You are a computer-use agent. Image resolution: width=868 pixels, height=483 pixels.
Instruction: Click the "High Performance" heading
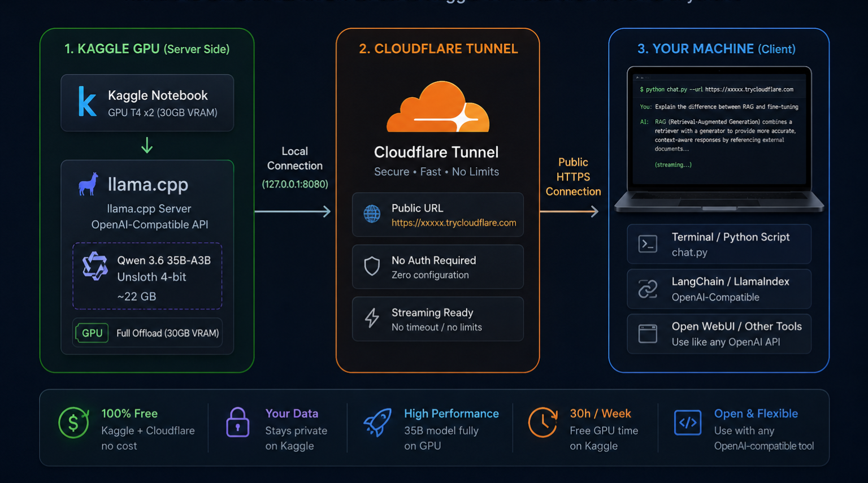pyautogui.click(x=452, y=414)
